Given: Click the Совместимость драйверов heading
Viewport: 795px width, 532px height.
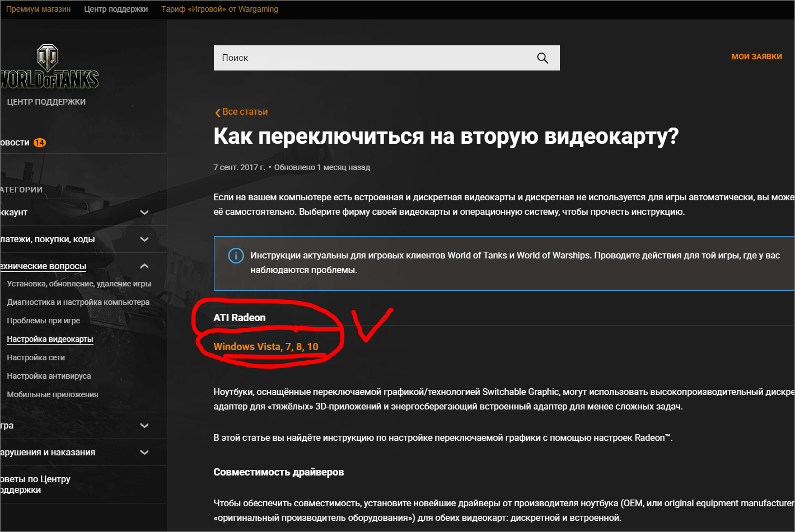Looking at the screenshot, I should point(279,472).
